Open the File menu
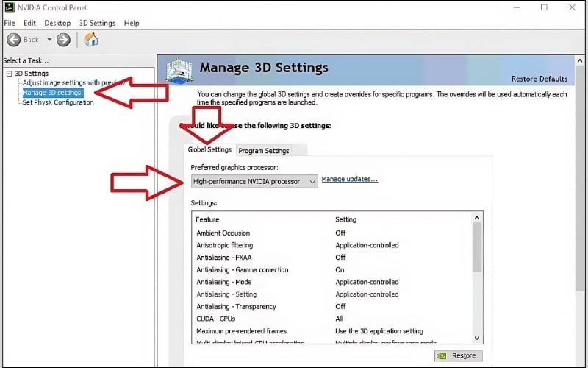This screenshot has height=368, width=588. pyautogui.click(x=10, y=23)
